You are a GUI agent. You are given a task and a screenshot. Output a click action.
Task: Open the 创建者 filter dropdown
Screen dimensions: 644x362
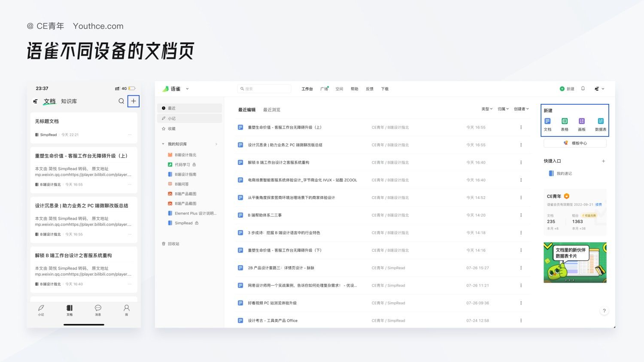[521, 109]
